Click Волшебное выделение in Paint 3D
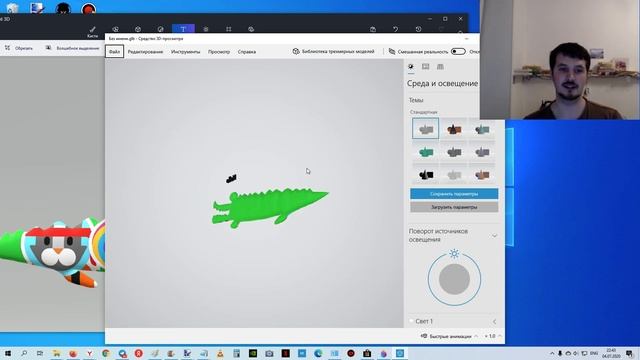 73,48
